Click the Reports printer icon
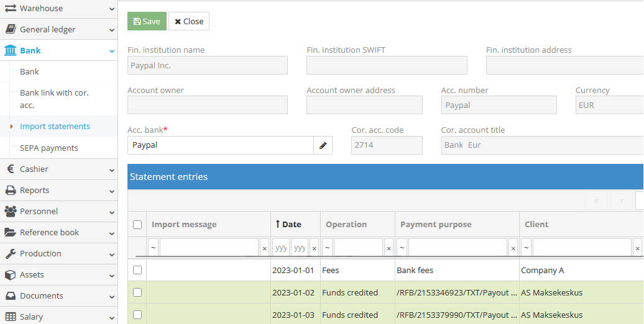This screenshot has width=644, height=324. click(x=10, y=190)
